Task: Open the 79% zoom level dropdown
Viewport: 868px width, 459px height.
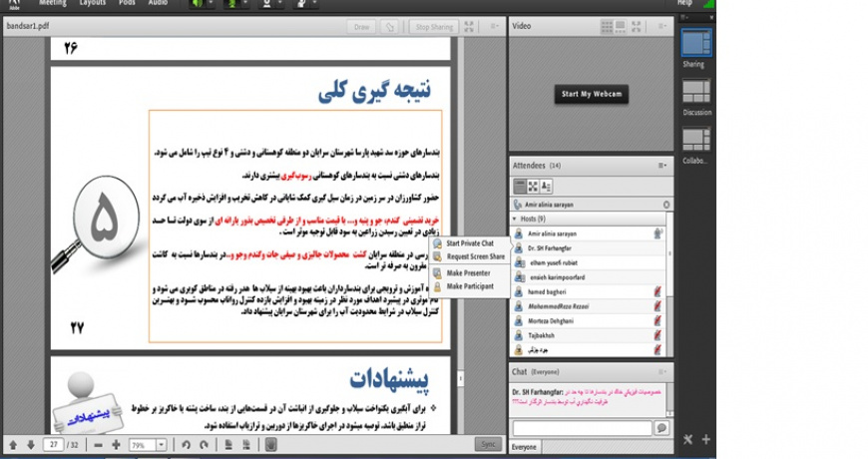Action: click(x=161, y=445)
